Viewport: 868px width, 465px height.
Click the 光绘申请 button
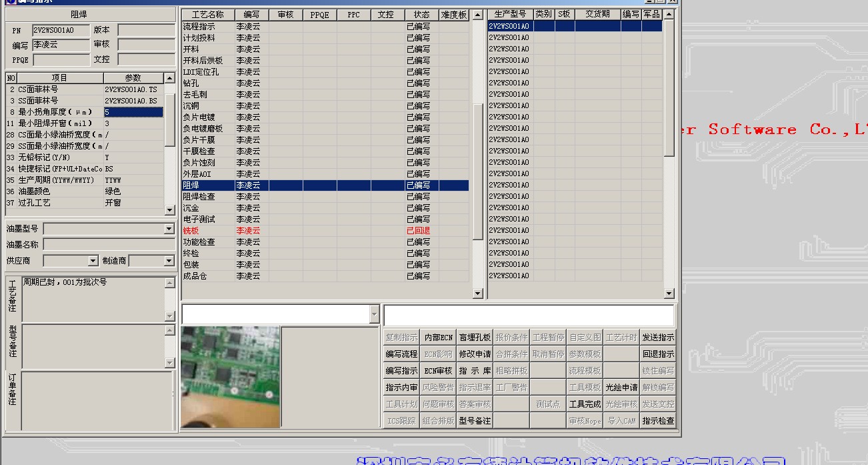(x=621, y=388)
